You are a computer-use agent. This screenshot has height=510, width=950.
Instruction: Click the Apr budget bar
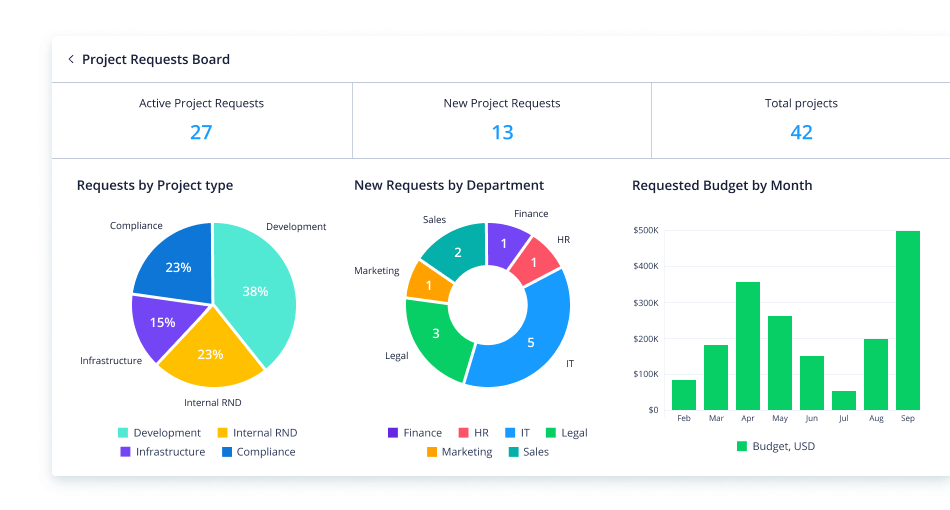[x=748, y=346]
